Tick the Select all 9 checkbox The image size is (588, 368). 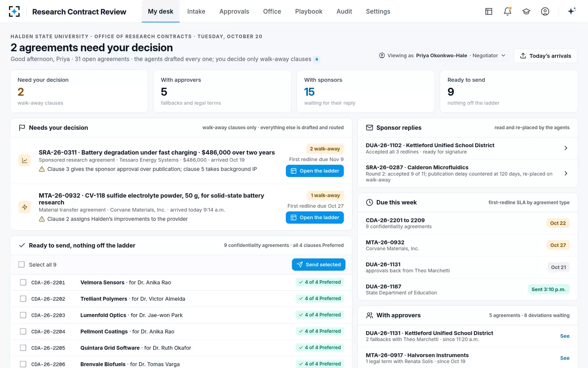pos(22,265)
